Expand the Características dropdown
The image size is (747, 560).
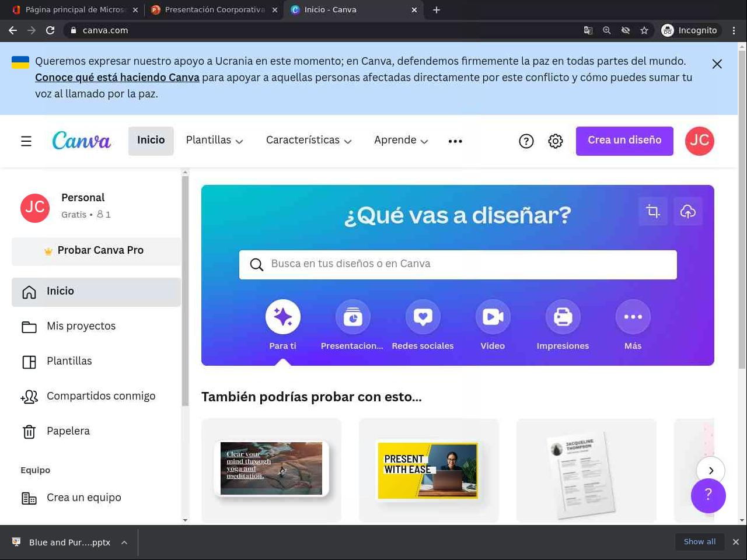pyautogui.click(x=309, y=141)
